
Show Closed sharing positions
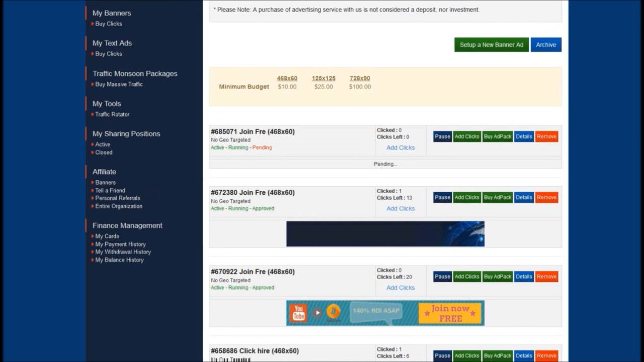tap(104, 152)
